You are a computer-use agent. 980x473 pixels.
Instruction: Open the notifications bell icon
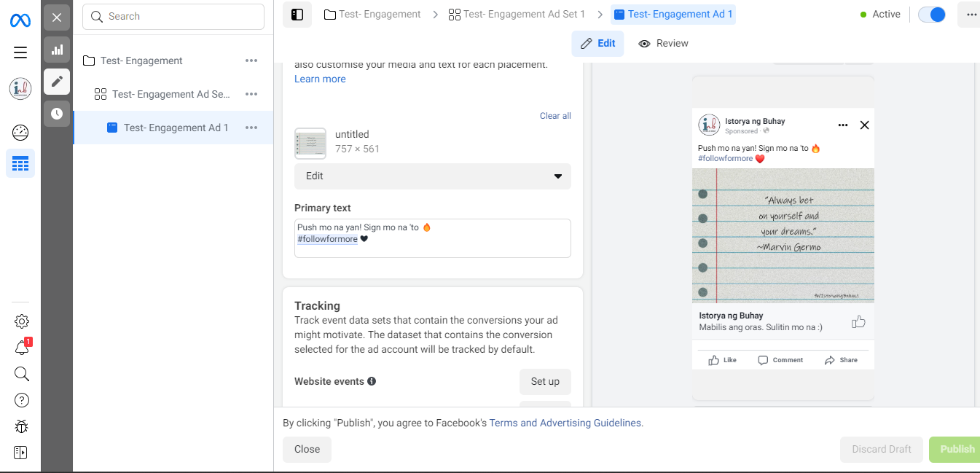click(x=22, y=348)
